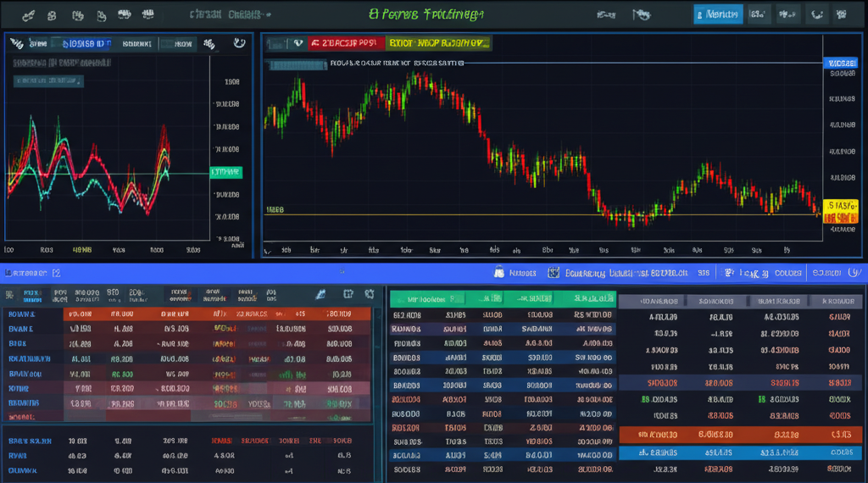Open the dropdown at the main chart header's left
This screenshot has height=483, width=868.
tap(277, 43)
